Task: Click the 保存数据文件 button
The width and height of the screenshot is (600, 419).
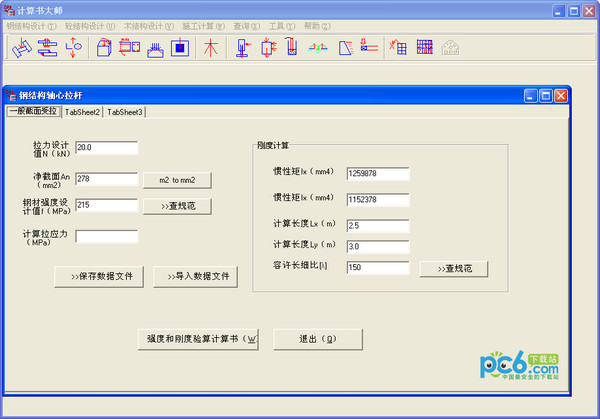Action: (x=99, y=276)
